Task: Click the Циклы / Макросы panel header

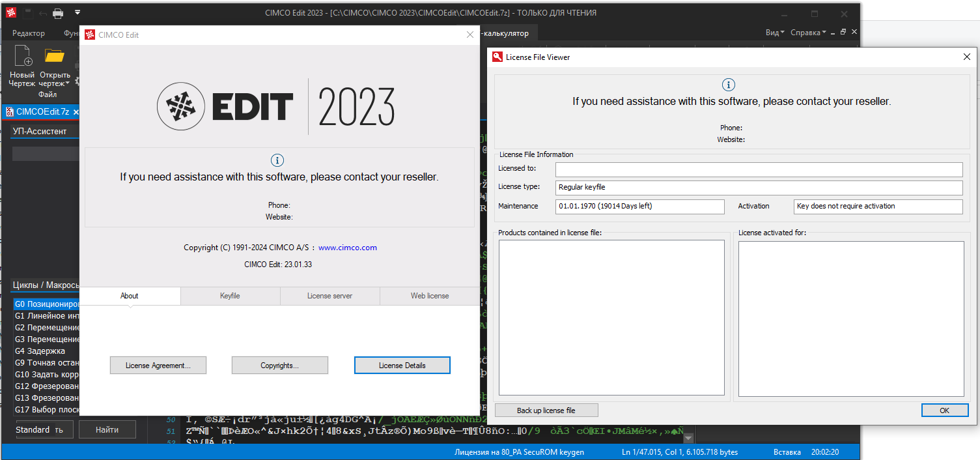Action: coord(46,286)
